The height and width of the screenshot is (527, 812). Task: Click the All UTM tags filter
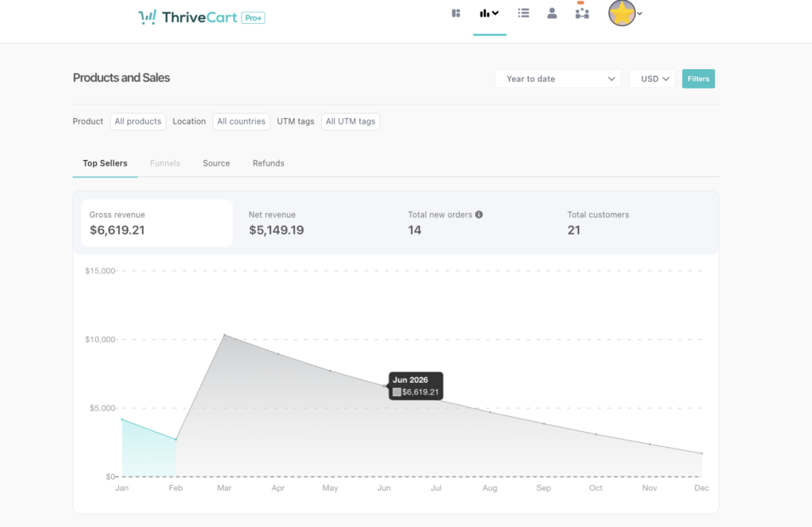pyautogui.click(x=350, y=121)
